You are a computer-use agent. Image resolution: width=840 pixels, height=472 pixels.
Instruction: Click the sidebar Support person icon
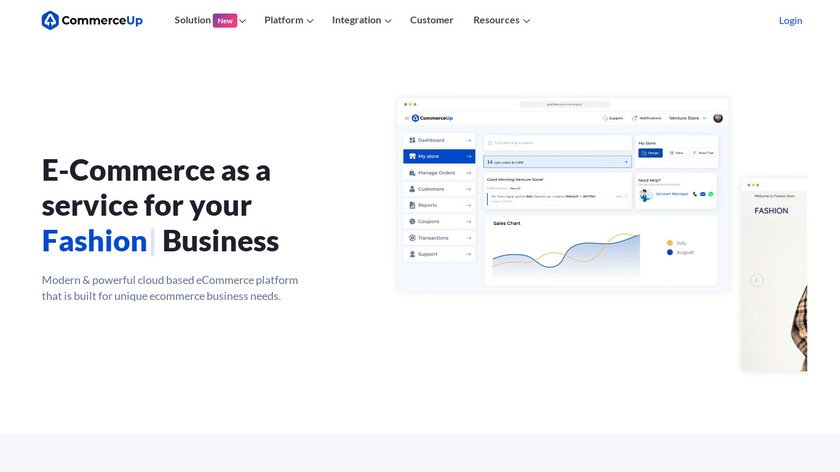[412, 254]
